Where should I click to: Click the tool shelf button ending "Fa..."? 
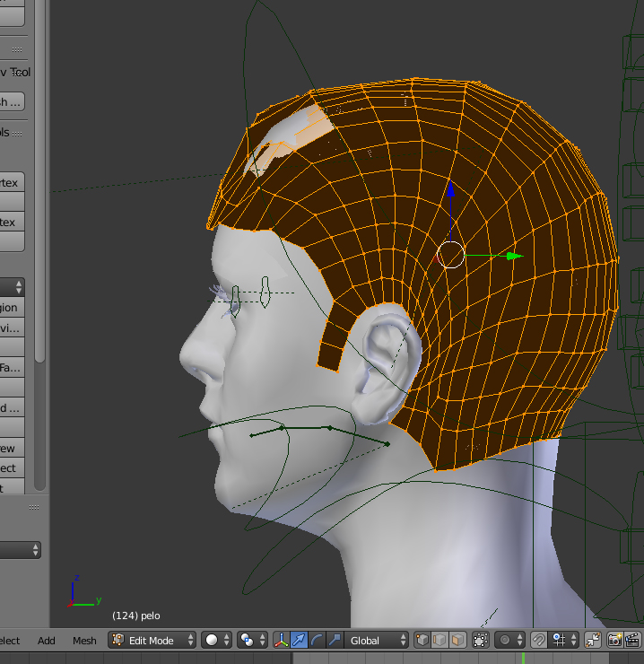click(x=12, y=368)
